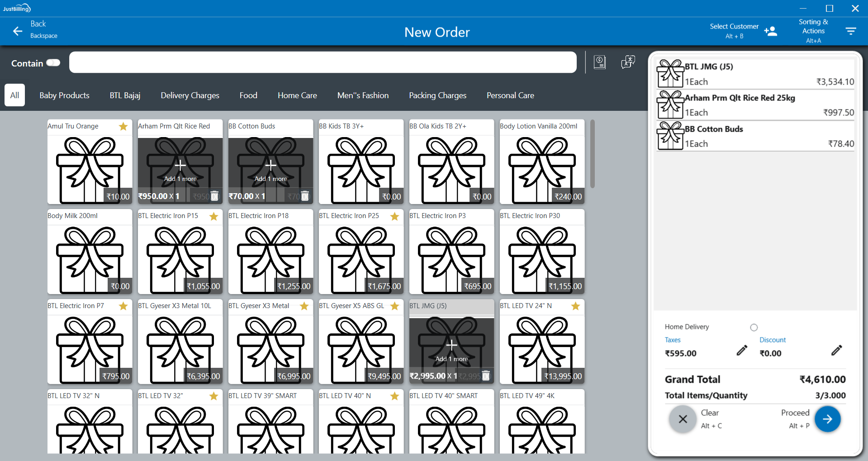Click the language translate icon
The width and height of the screenshot is (868, 461).
click(x=628, y=62)
